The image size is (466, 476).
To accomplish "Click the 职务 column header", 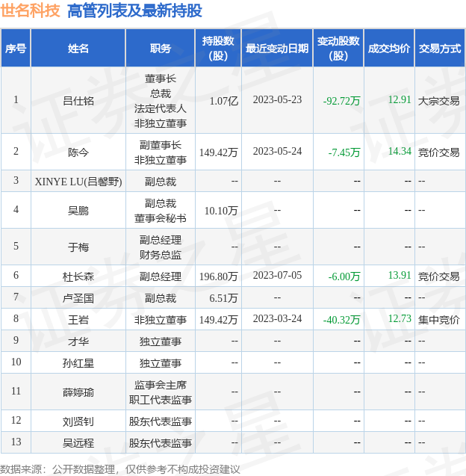I will click(x=160, y=49).
